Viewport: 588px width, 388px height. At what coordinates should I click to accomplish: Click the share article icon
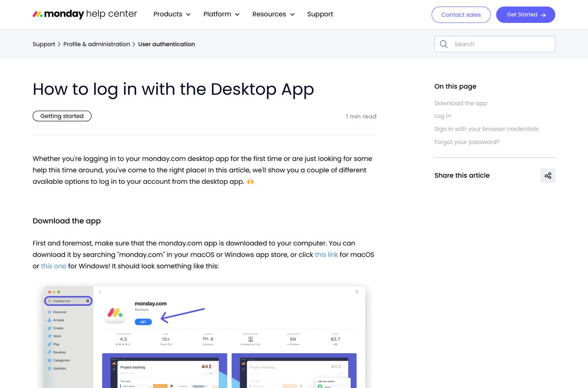548,175
